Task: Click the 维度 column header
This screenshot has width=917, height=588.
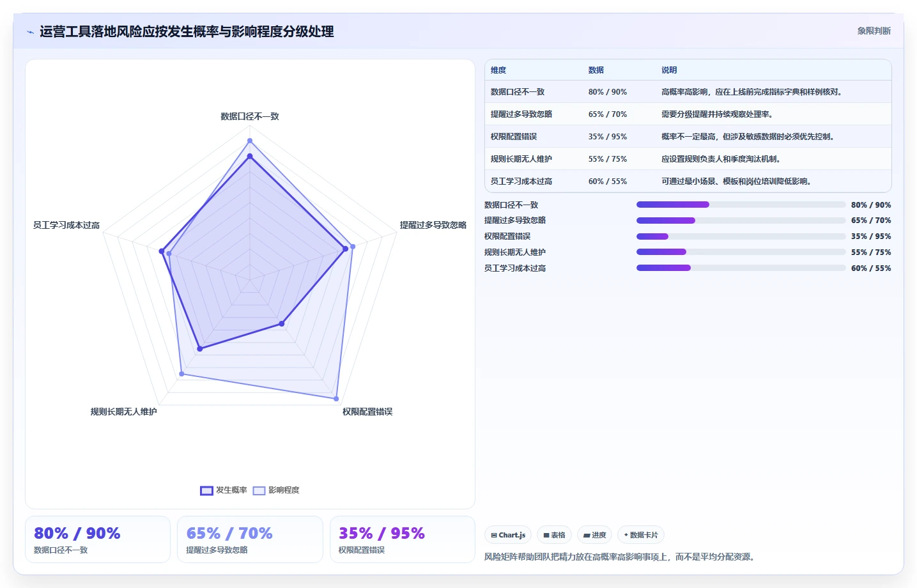Action: point(498,70)
